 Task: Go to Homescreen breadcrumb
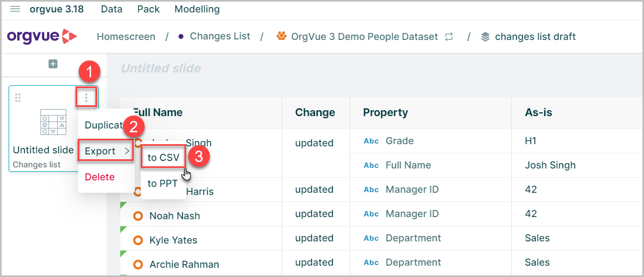(126, 37)
